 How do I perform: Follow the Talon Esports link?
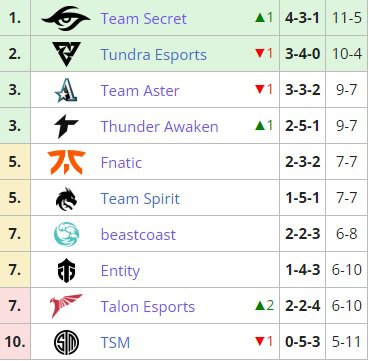148,307
